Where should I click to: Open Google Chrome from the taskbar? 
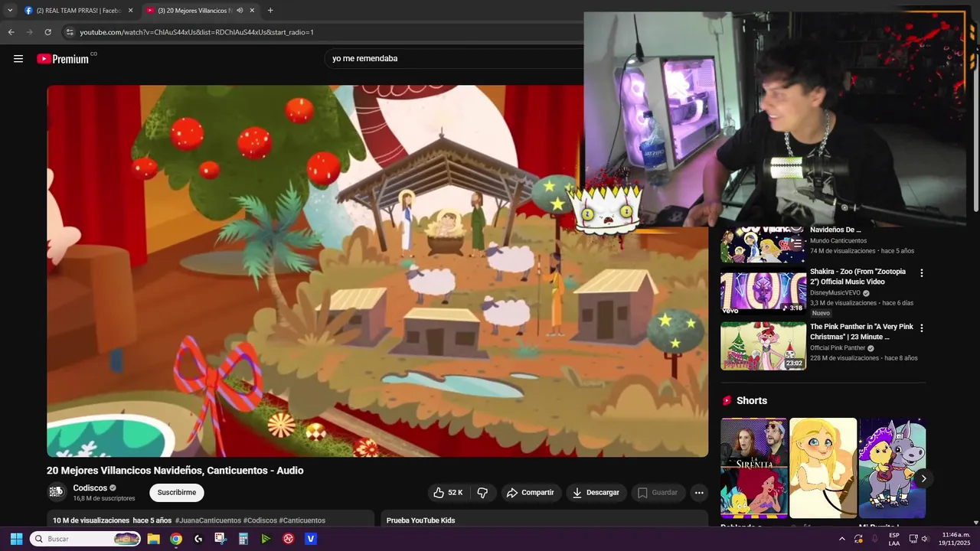point(176,539)
